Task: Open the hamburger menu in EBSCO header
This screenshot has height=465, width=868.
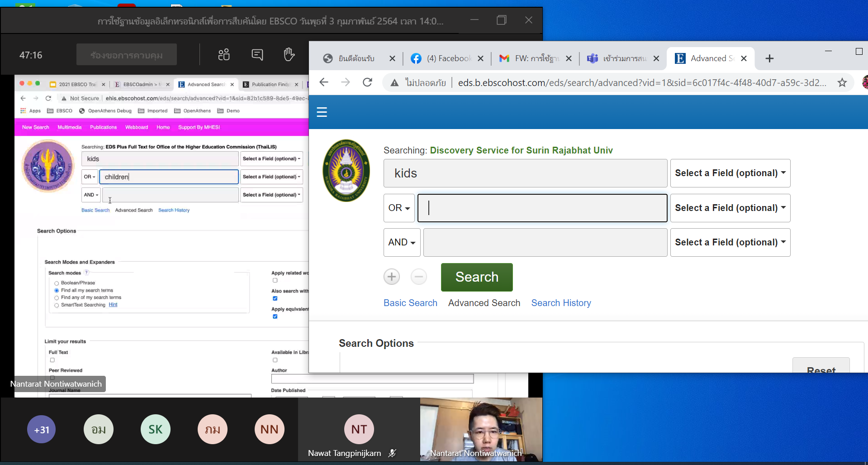Action: (322, 112)
